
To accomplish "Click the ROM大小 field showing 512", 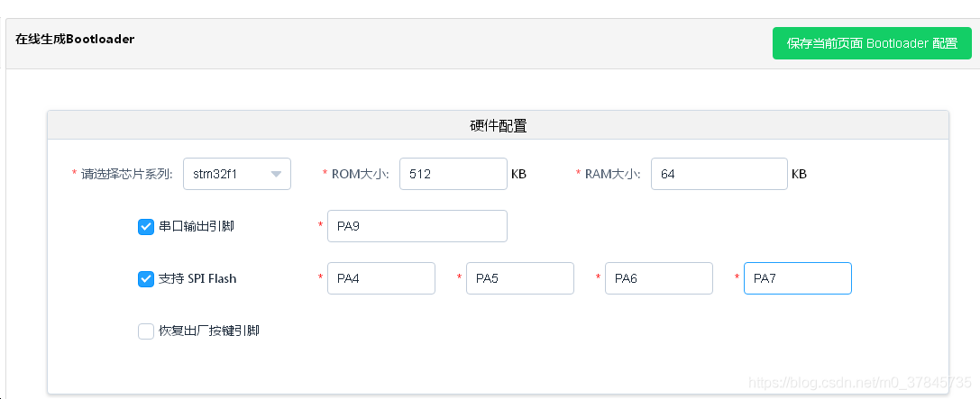I will click(453, 175).
